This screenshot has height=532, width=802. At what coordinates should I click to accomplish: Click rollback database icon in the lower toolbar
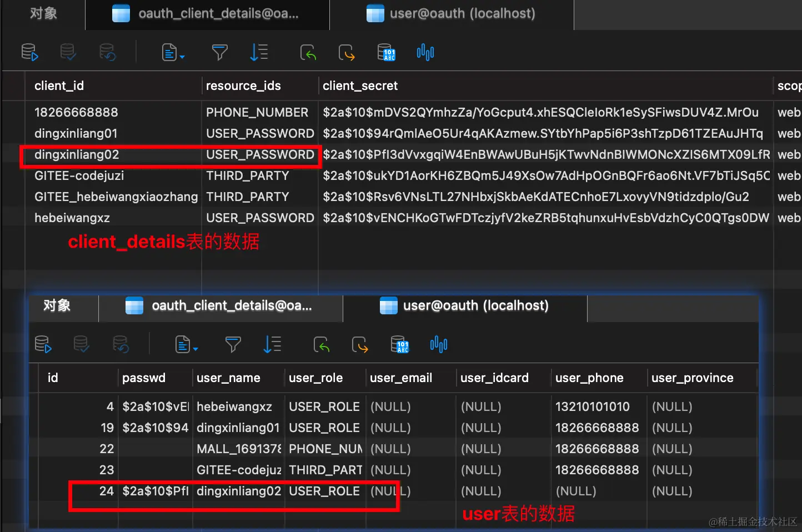(x=121, y=344)
